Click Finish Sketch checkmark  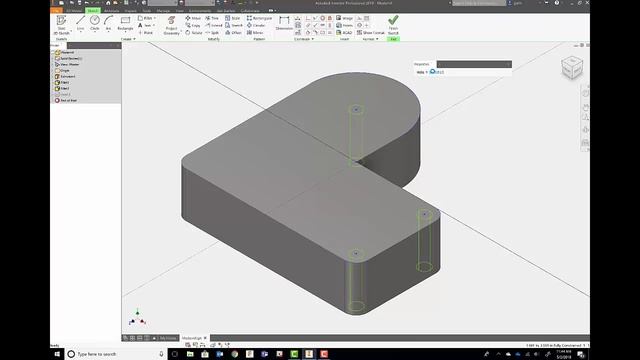pyautogui.click(x=393, y=25)
